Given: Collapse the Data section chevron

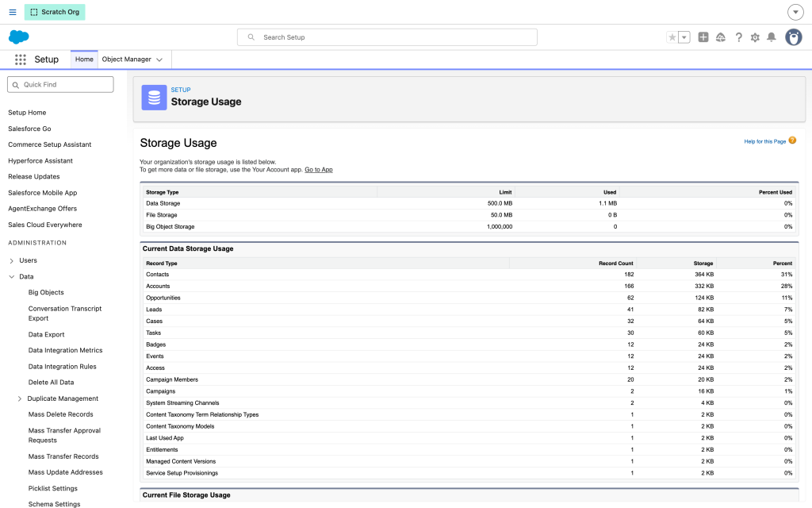Looking at the screenshot, I should click(11, 277).
